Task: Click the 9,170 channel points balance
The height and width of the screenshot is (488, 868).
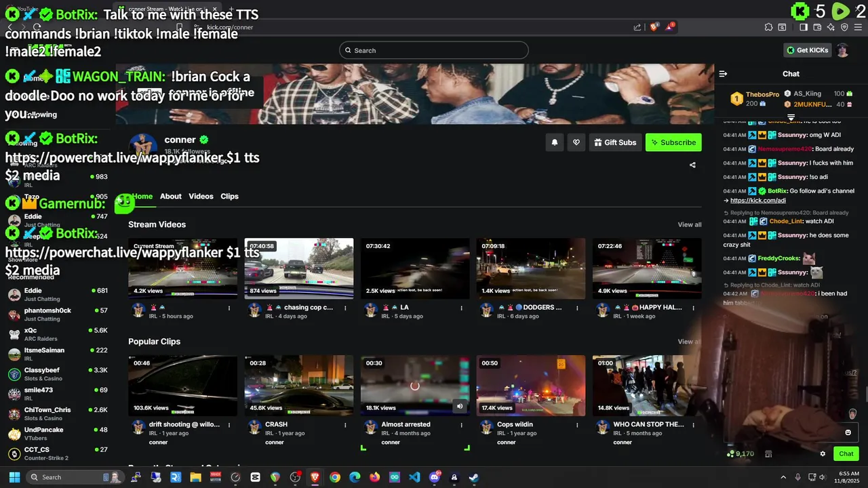Action: tap(741, 454)
